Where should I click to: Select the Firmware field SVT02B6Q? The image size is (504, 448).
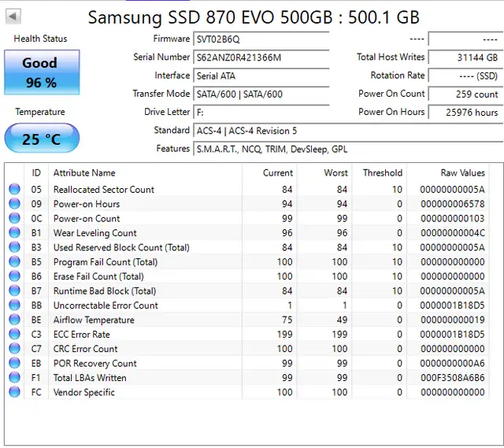click(x=261, y=39)
